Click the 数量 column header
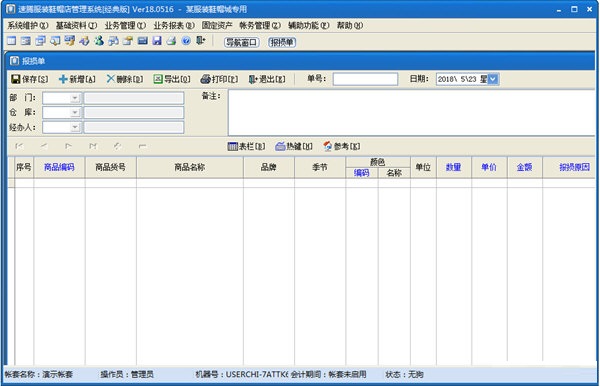Image resolution: width=600 pixels, height=386 pixels. click(454, 167)
